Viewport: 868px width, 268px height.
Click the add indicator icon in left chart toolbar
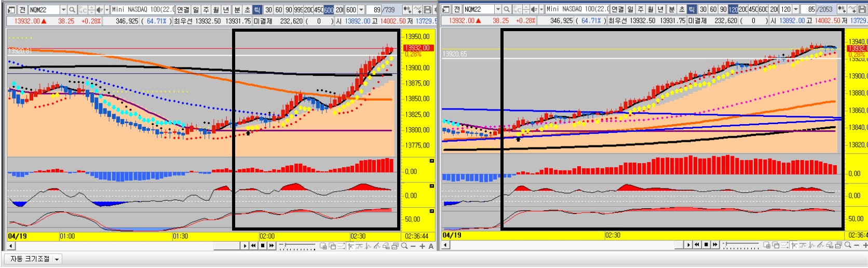[407, 10]
